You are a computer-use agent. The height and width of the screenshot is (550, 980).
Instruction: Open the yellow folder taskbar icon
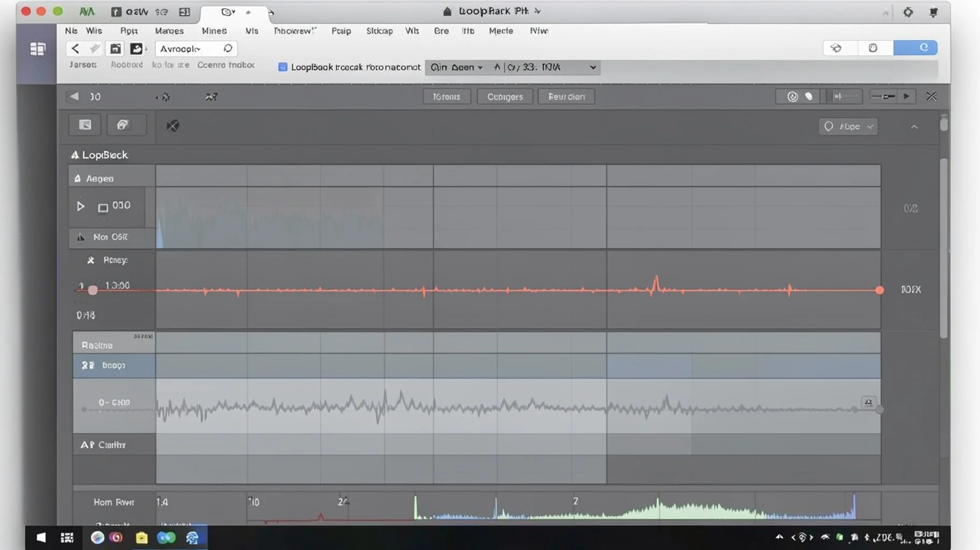(x=142, y=538)
